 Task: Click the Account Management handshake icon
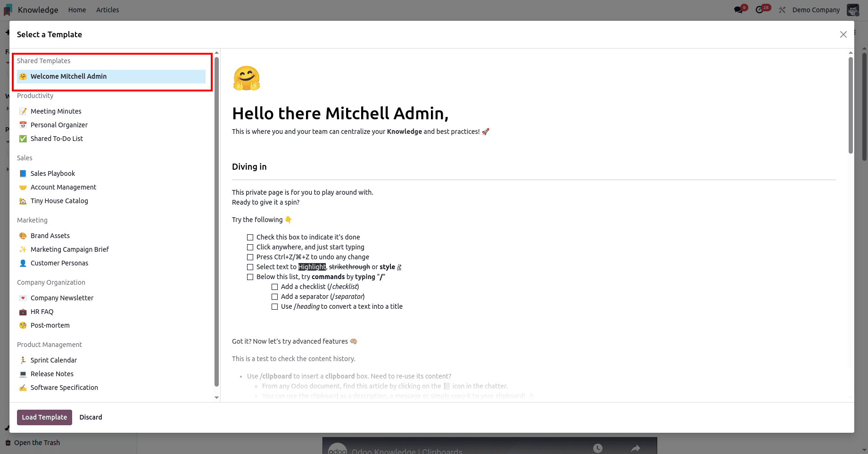(23, 187)
